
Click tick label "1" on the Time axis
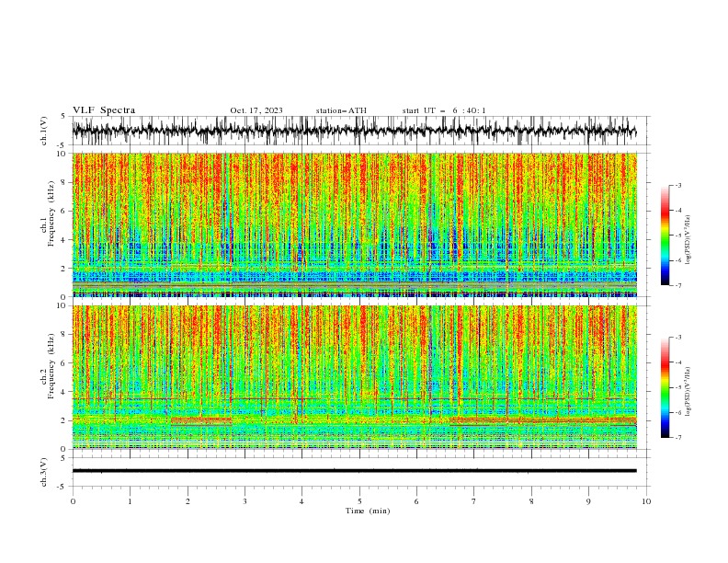[x=130, y=501]
